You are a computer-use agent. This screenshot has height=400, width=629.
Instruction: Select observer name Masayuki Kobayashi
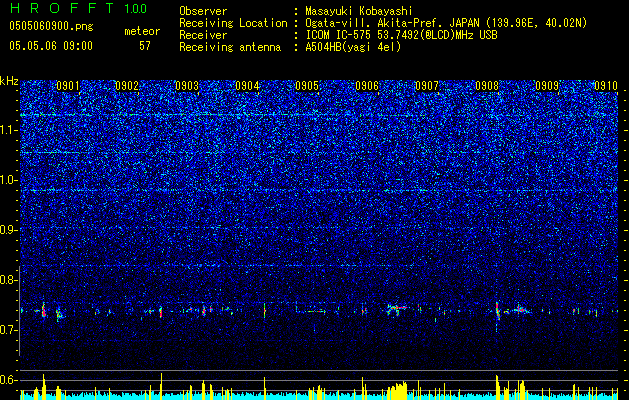coord(359,11)
